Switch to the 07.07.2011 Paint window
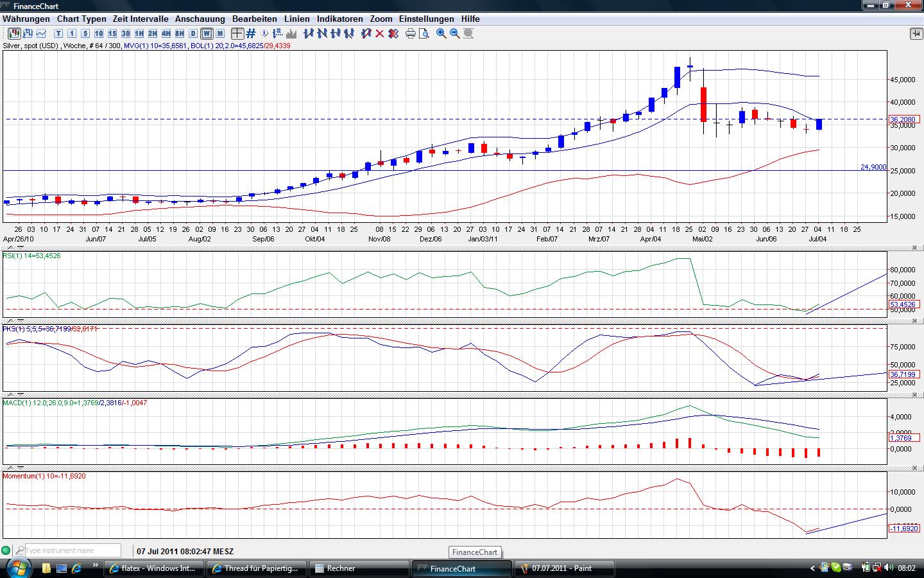Screen dimensions: 924x578 pyautogui.click(x=564, y=568)
